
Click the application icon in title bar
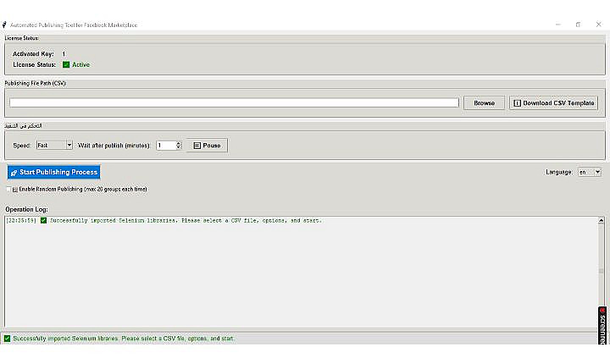point(4,25)
